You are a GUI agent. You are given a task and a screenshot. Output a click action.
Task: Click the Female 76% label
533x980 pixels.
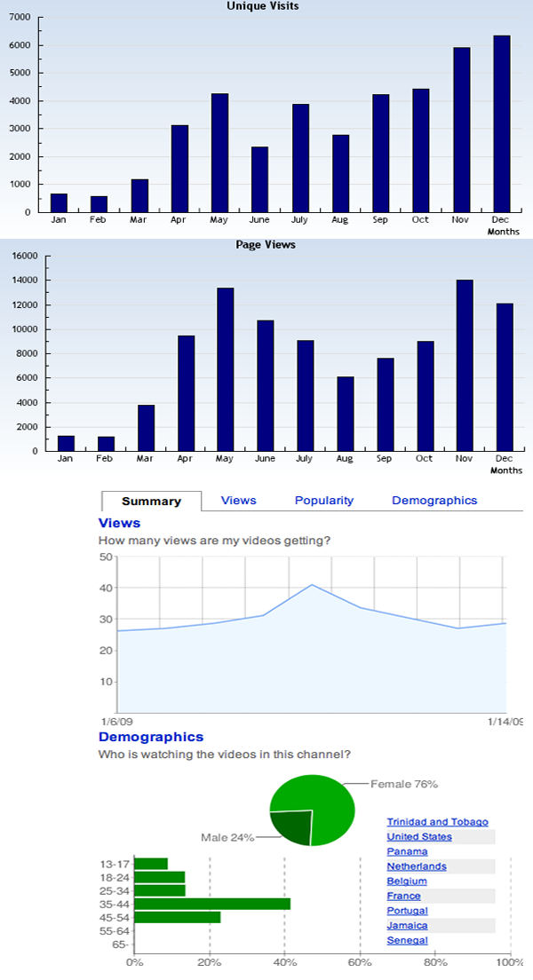[x=404, y=784]
